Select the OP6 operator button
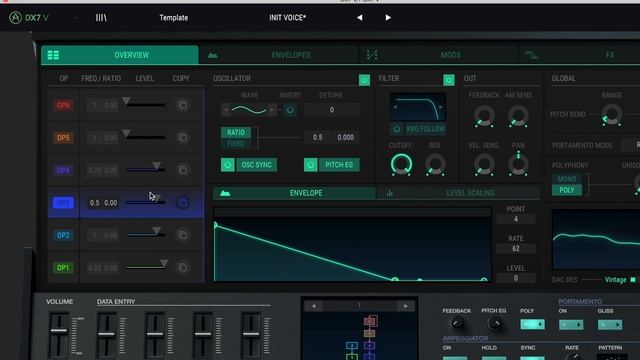The height and width of the screenshot is (360, 640). 63,105
